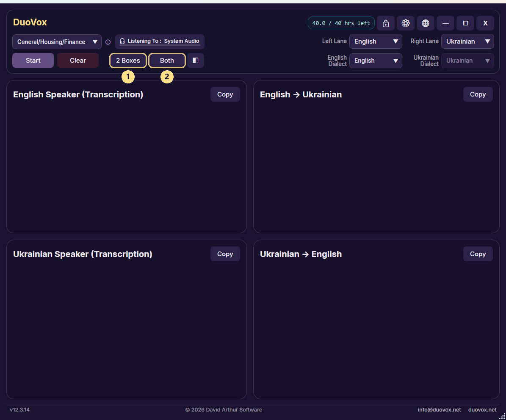
Task: Close DuoVox with the X button
Action: click(485, 23)
